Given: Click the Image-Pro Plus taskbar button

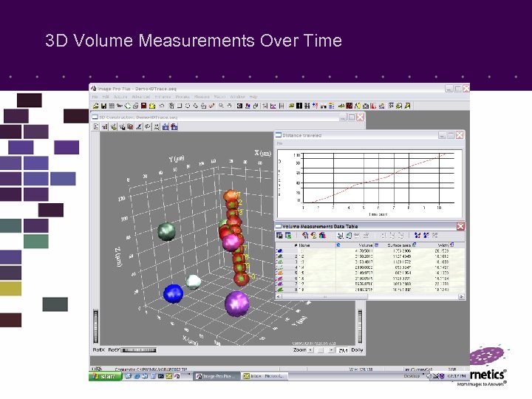Looking at the screenshot, I should click(216, 376).
